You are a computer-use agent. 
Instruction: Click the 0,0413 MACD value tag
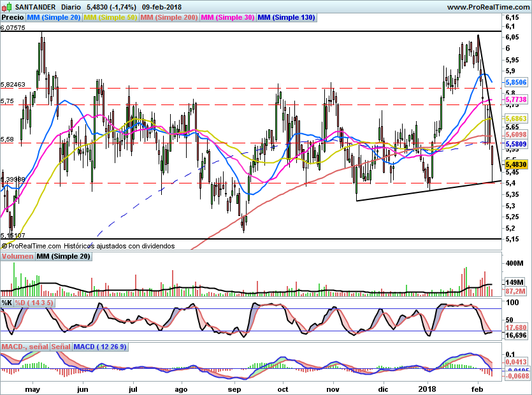[x=516, y=362]
